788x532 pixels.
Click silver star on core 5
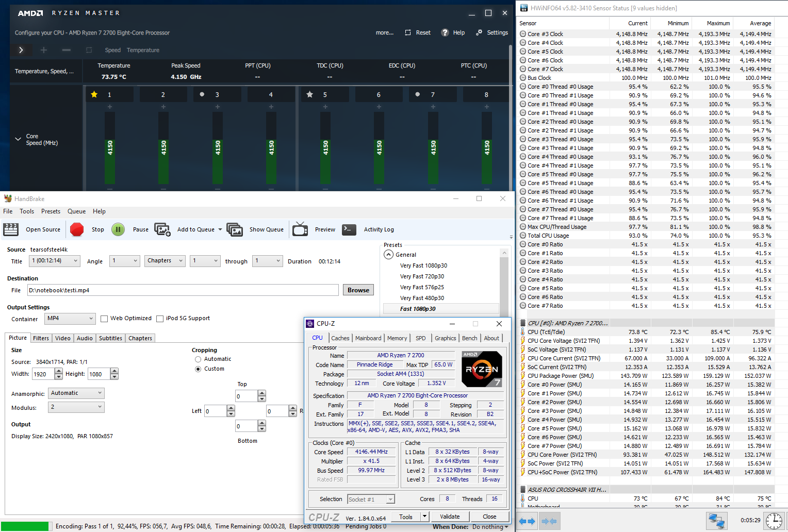309,94
